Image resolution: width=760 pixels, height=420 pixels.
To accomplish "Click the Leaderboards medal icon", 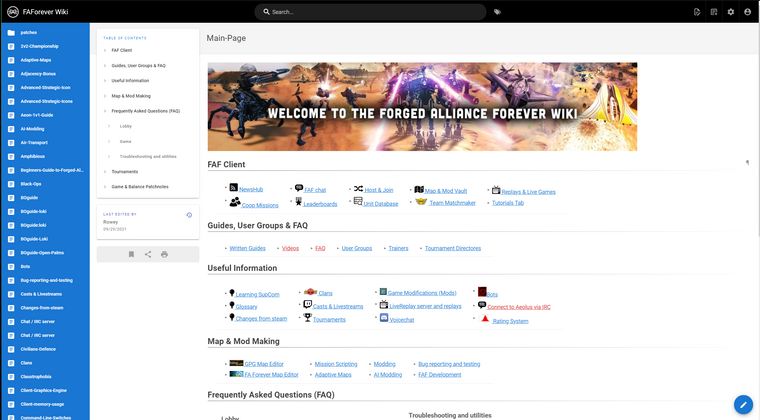I will coord(299,202).
